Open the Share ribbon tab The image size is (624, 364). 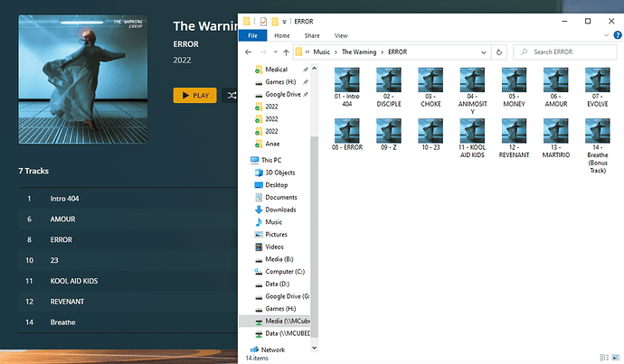pos(312,35)
